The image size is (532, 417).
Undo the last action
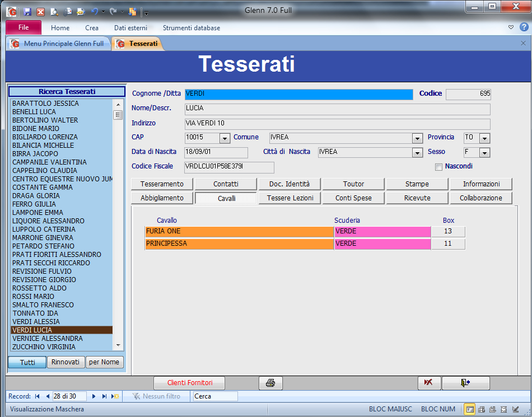[94, 12]
